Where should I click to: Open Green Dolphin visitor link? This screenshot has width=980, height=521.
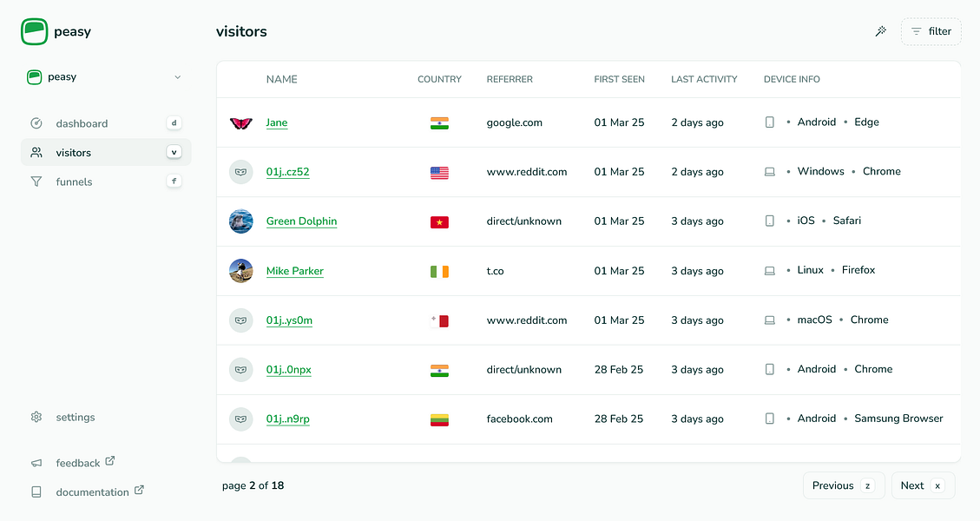tap(301, 221)
